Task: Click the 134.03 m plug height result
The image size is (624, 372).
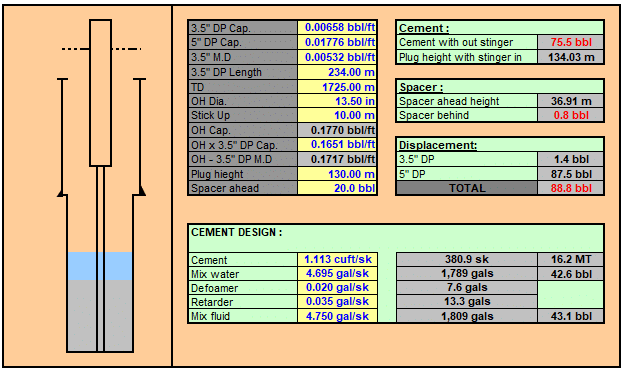Action: [571, 57]
